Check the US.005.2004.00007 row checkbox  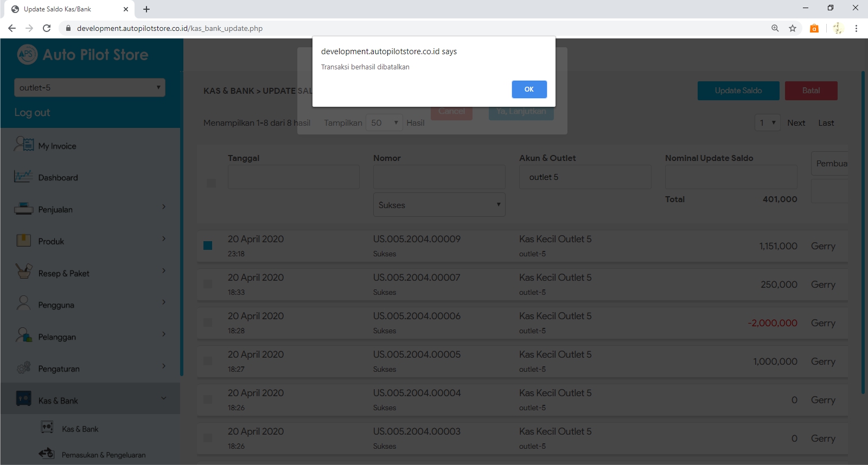(208, 284)
